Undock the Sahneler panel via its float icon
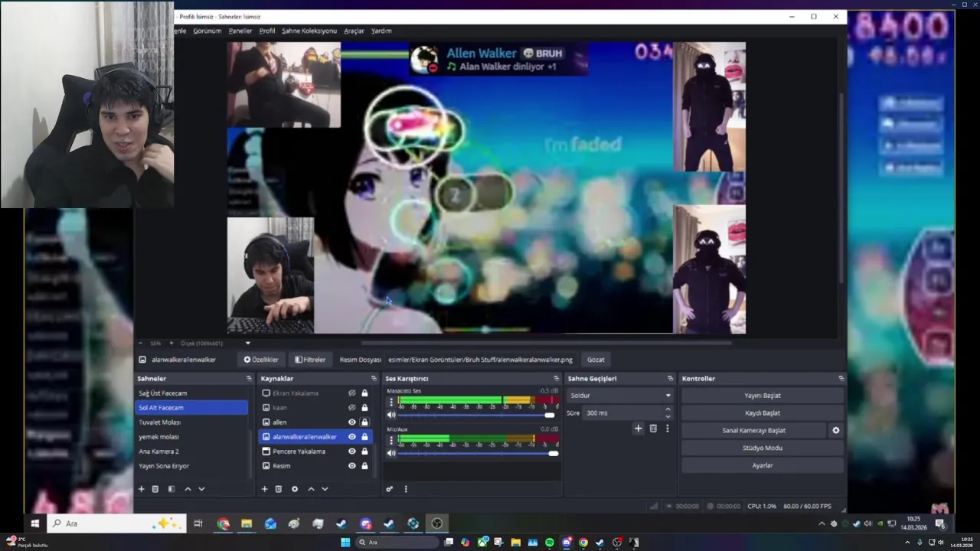Image resolution: width=980 pixels, height=551 pixels. pyautogui.click(x=248, y=379)
